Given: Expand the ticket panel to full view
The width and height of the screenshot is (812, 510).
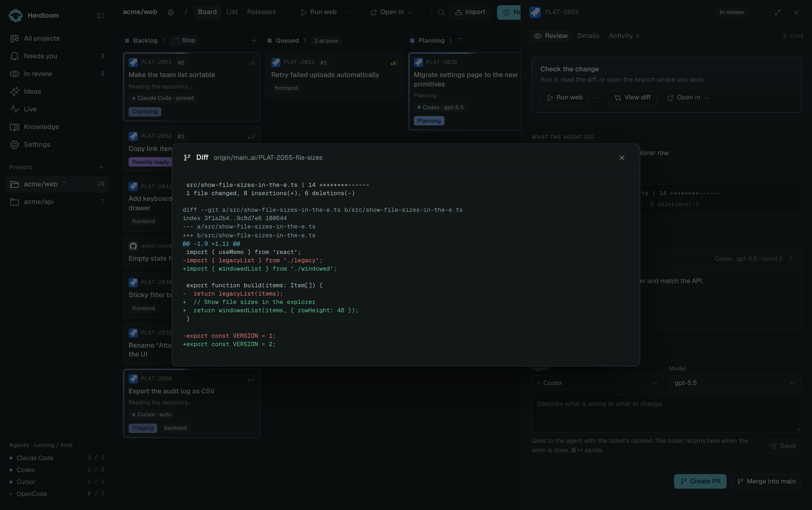Looking at the screenshot, I should (778, 12).
